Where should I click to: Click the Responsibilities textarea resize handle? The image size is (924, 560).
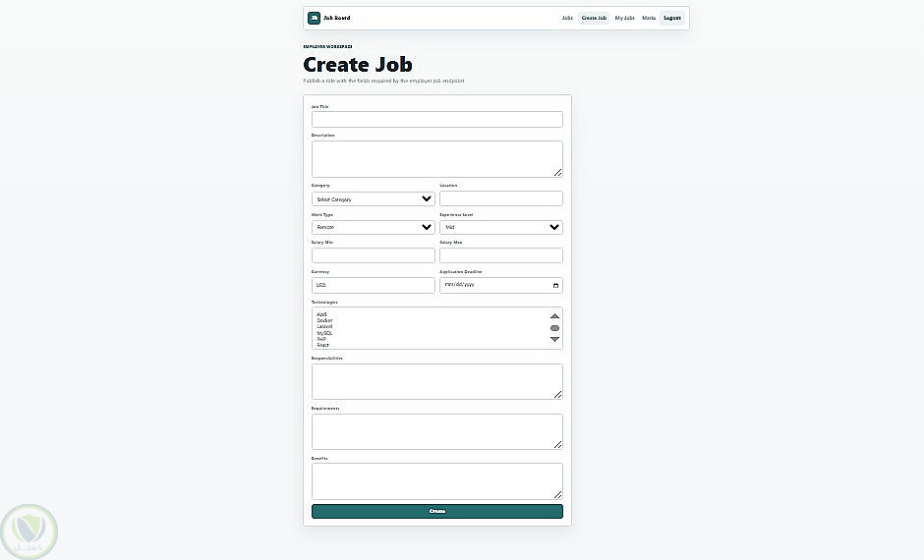pyautogui.click(x=557, y=394)
